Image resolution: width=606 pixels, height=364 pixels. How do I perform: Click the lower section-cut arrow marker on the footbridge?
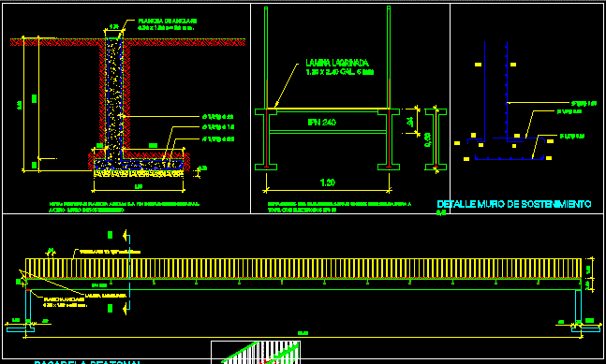(126, 309)
